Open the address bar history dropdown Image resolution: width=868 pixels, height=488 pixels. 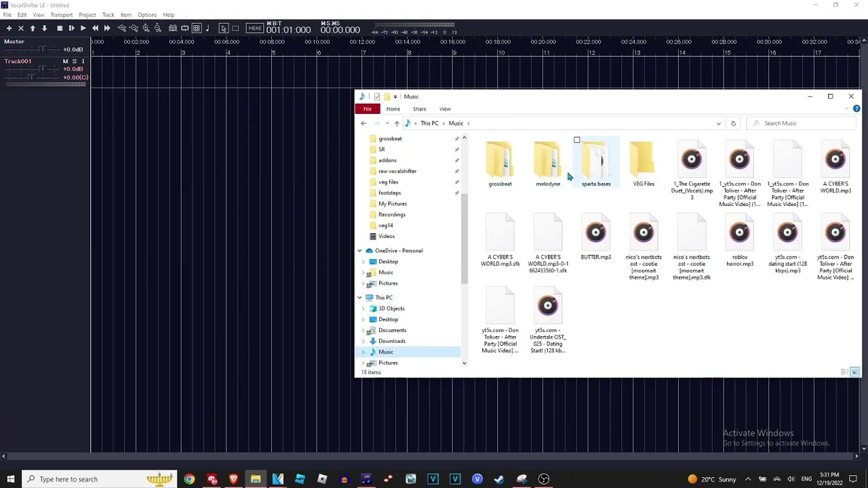(x=718, y=123)
